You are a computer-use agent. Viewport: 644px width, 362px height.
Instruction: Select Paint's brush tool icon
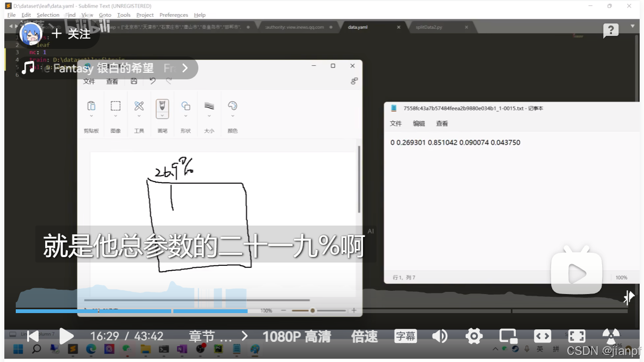(x=162, y=105)
